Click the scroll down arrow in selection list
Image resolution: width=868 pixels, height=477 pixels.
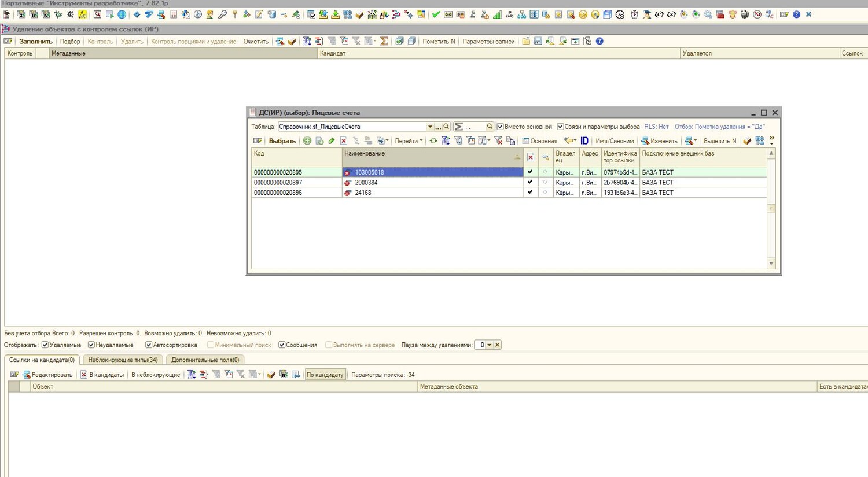771,264
